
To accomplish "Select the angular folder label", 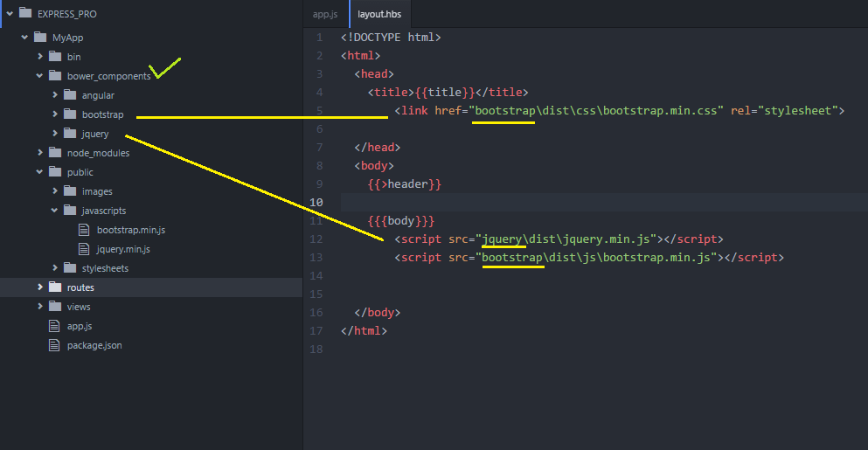I will point(98,95).
